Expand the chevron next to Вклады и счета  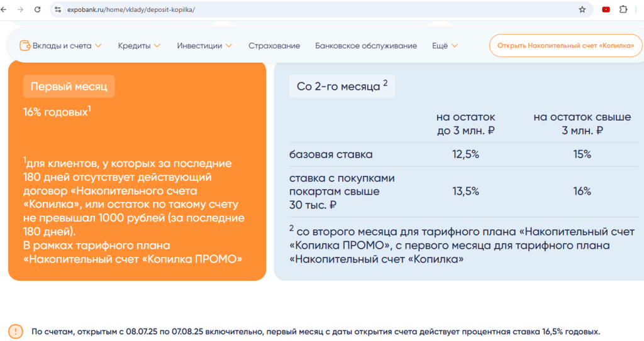point(98,46)
